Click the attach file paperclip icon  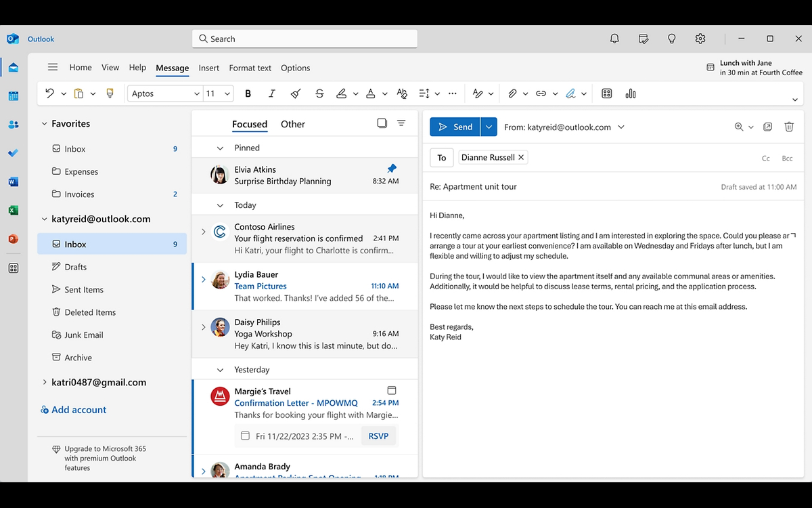pyautogui.click(x=512, y=93)
